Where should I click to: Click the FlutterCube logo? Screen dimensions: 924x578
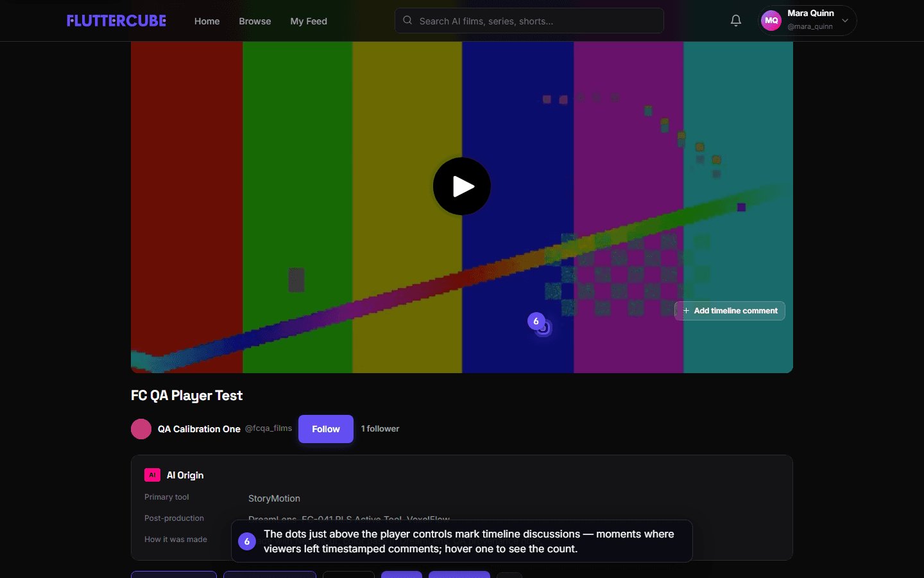tap(116, 21)
